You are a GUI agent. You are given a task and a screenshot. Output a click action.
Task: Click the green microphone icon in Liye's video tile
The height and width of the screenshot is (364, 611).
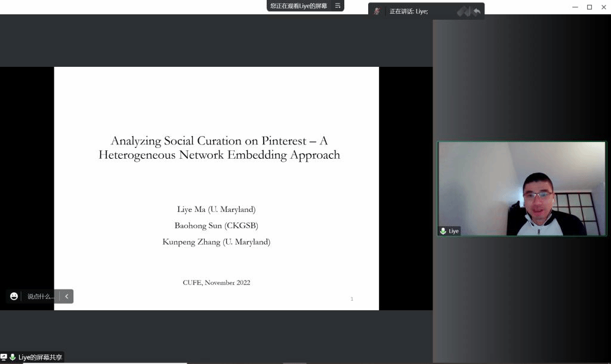tap(443, 231)
